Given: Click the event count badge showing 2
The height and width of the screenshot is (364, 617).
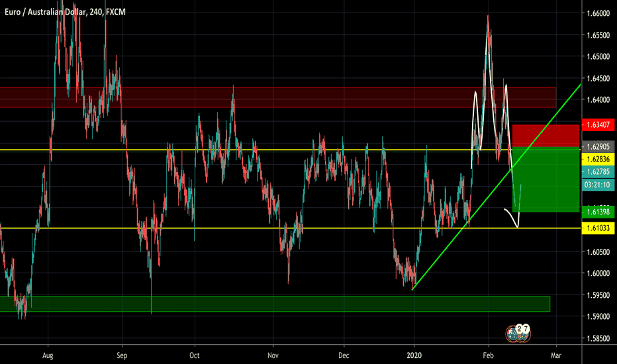Looking at the screenshot, I should click(x=520, y=328).
